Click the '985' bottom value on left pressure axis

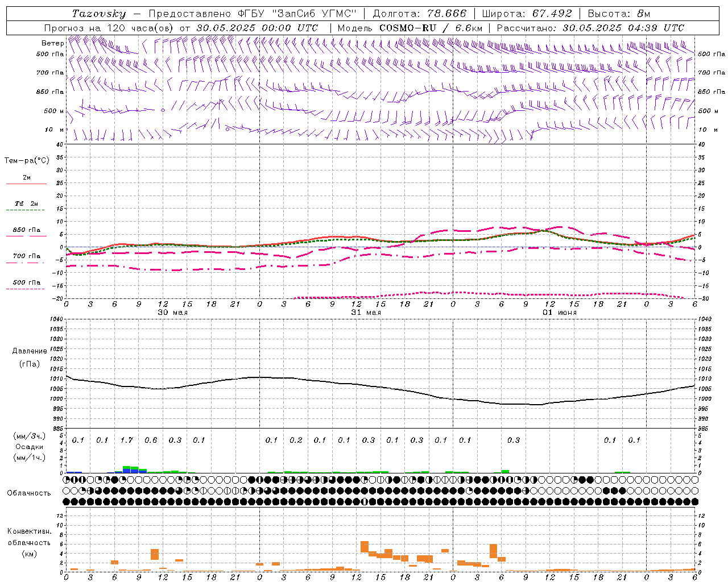[x=59, y=429]
